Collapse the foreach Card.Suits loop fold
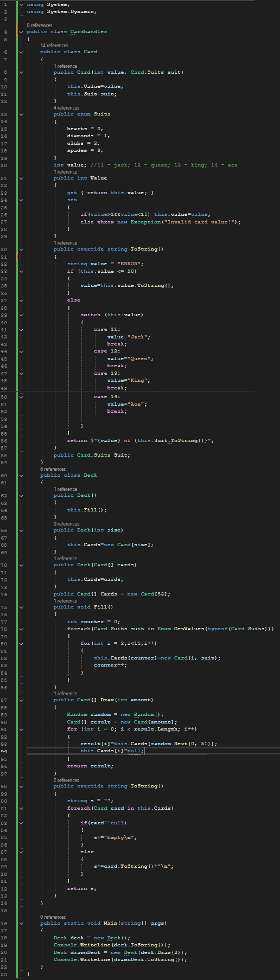Viewport: 280px width, 980px height. point(21,629)
